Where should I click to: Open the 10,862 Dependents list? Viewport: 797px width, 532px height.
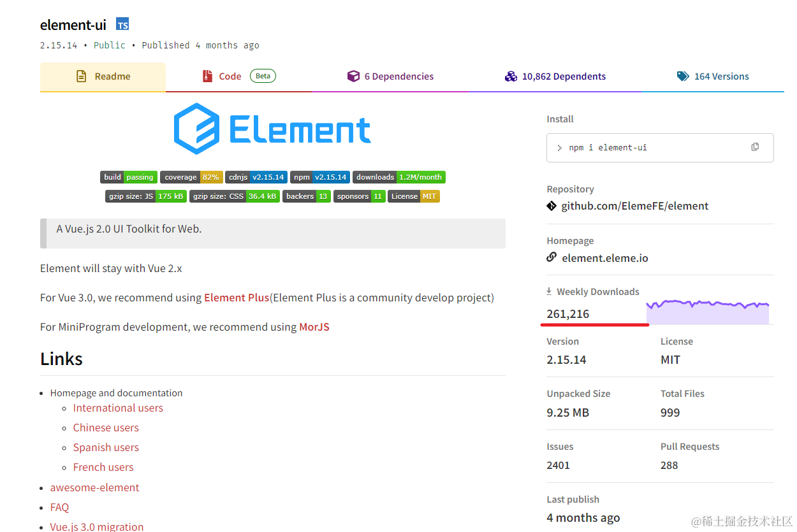[564, 76]
